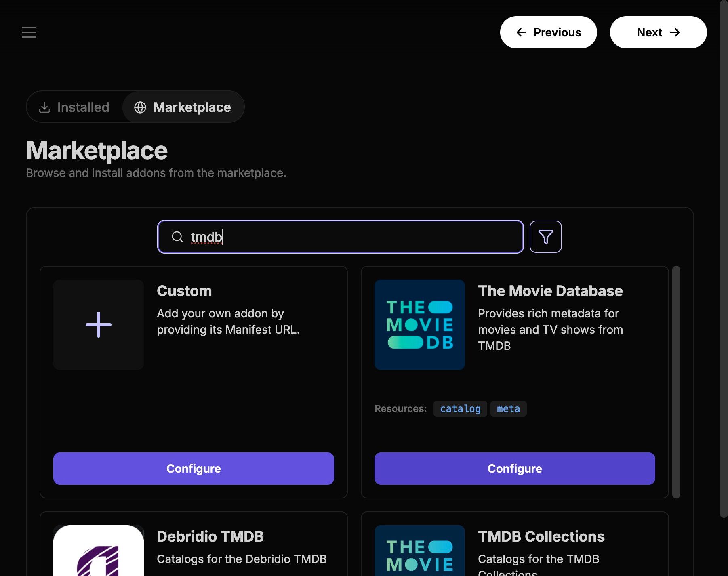The height and width of the screenshot is (576, 728).
Task: Click the 'Provides rich metadata' description
Action: pos(550,330)
